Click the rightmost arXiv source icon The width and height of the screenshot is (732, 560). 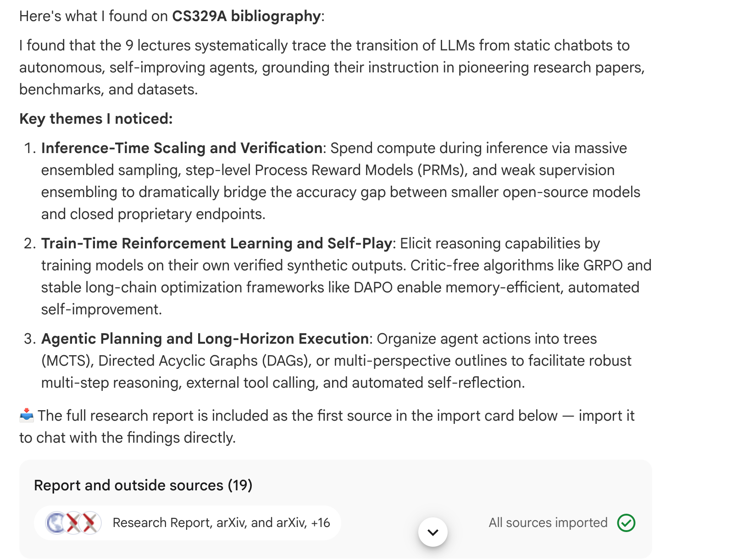pyautogui.click(x=90, y=523)
